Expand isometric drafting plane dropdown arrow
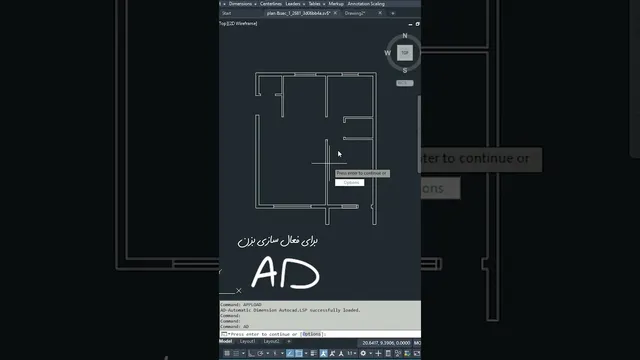 pos(282,353)
